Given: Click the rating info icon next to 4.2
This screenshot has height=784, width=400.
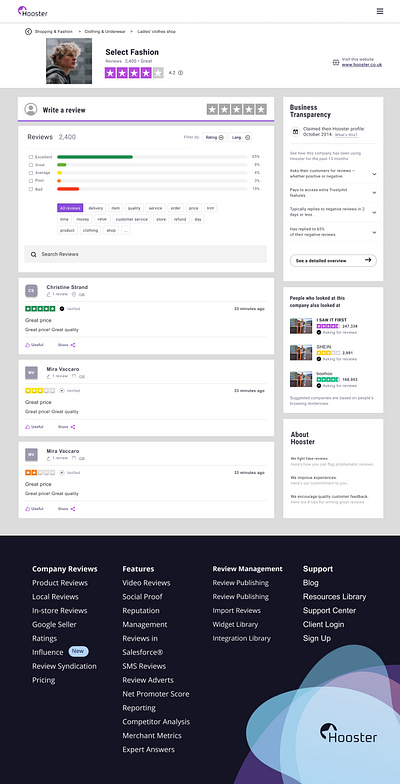Looking at the screenshot, I should click(180, 72).
